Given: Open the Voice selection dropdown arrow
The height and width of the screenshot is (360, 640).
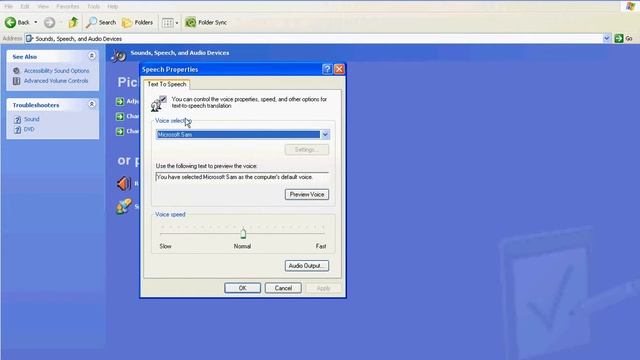Looking at the screenshot, I should [x=325, y=134].
